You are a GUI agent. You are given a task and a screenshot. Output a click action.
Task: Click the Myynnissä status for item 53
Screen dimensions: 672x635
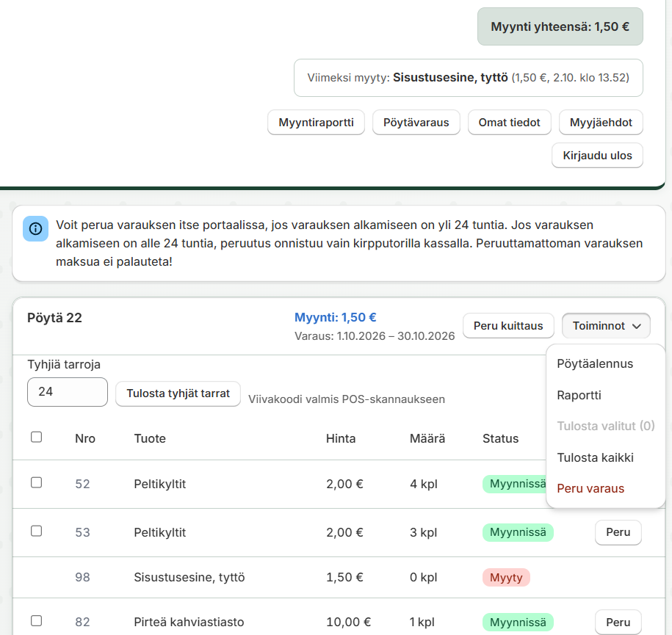pos(518,532)
